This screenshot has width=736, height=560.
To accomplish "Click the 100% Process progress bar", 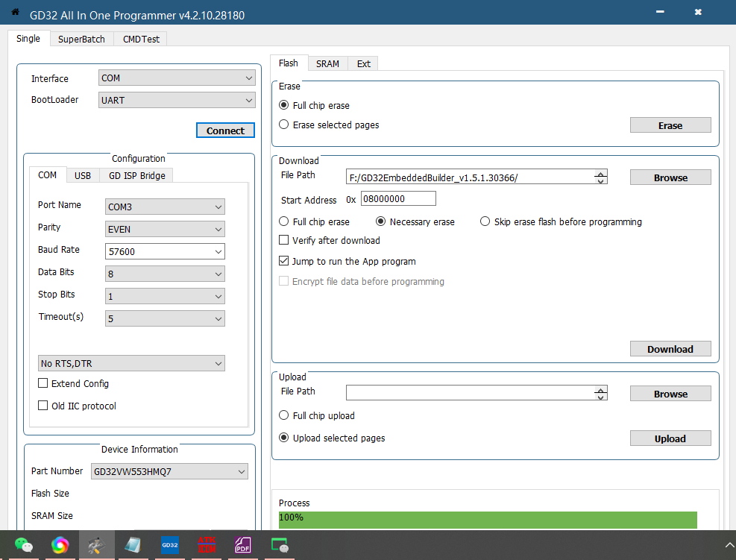I will click(488, 519).
